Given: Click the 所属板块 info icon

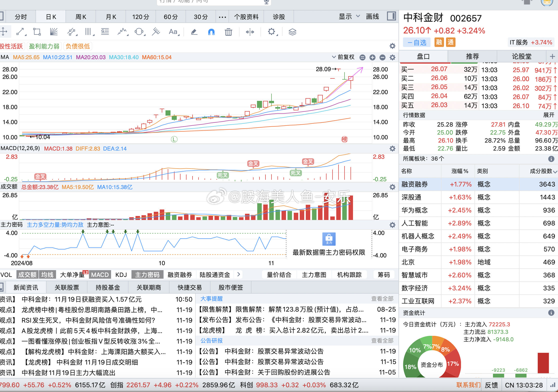Looking at the screenshot, I should click(551, 159).
